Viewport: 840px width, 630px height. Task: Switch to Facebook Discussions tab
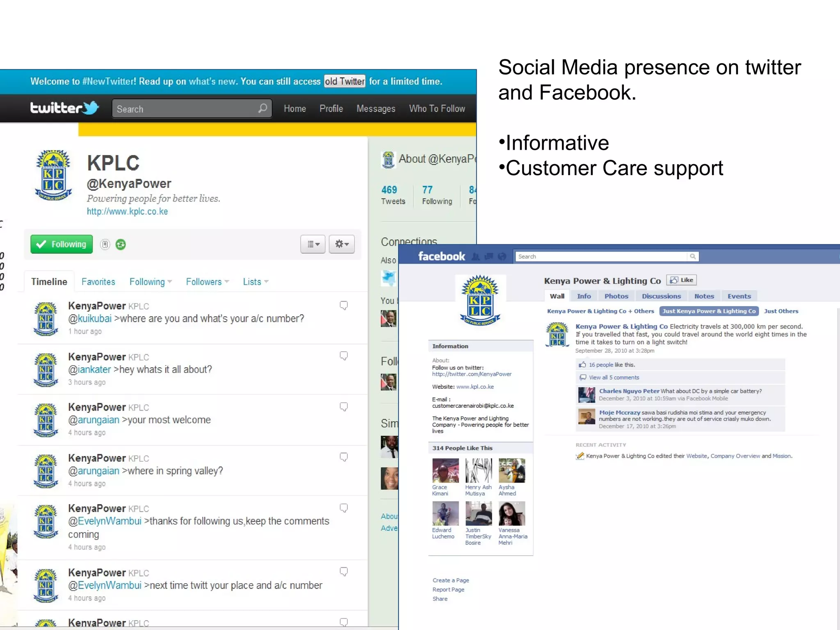point(661,296)
